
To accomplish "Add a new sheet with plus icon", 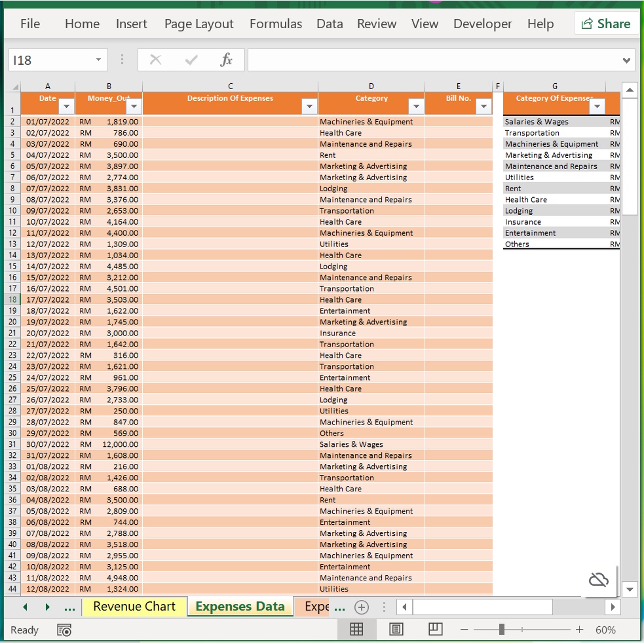I will pos(362,607).
